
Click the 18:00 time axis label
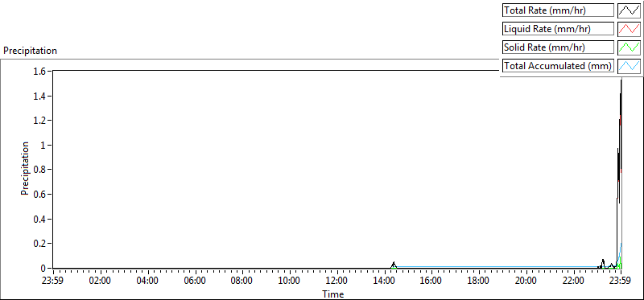point(478,282)
